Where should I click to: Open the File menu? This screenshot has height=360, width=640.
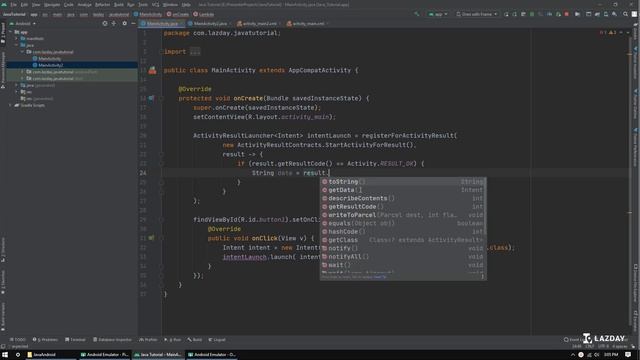(x=13, y=4)
